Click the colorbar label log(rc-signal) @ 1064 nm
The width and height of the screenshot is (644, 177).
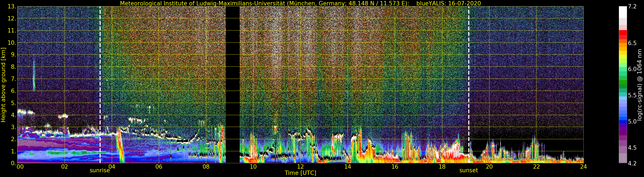[639, 85]
